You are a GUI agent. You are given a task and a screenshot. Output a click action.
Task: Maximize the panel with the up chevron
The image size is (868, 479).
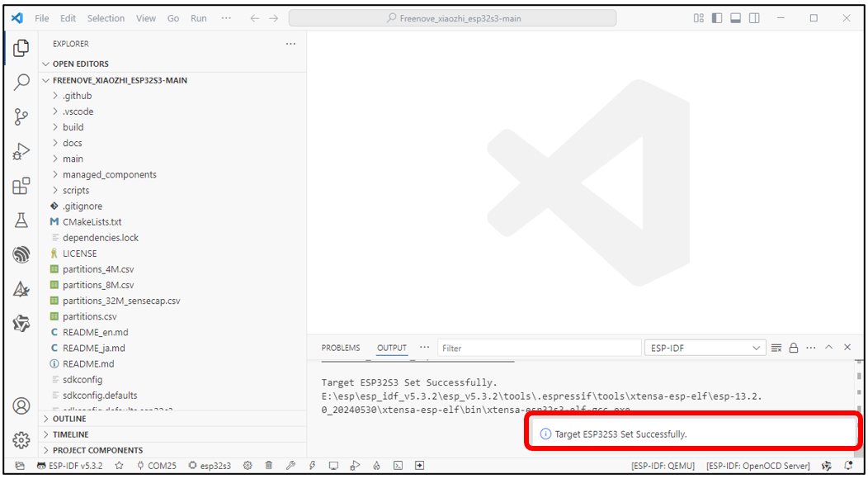tap(828, 347)
